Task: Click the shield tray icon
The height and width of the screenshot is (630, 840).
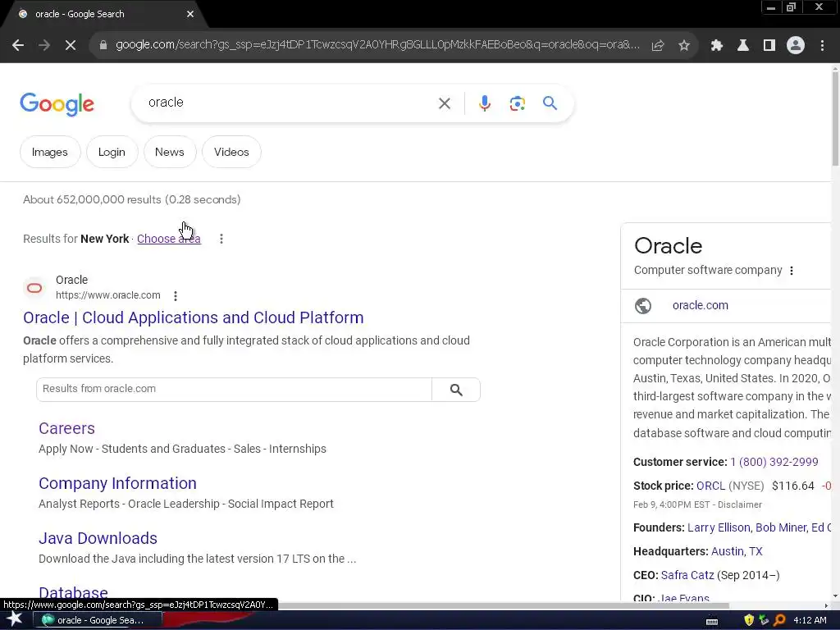Action: (748, 620)
